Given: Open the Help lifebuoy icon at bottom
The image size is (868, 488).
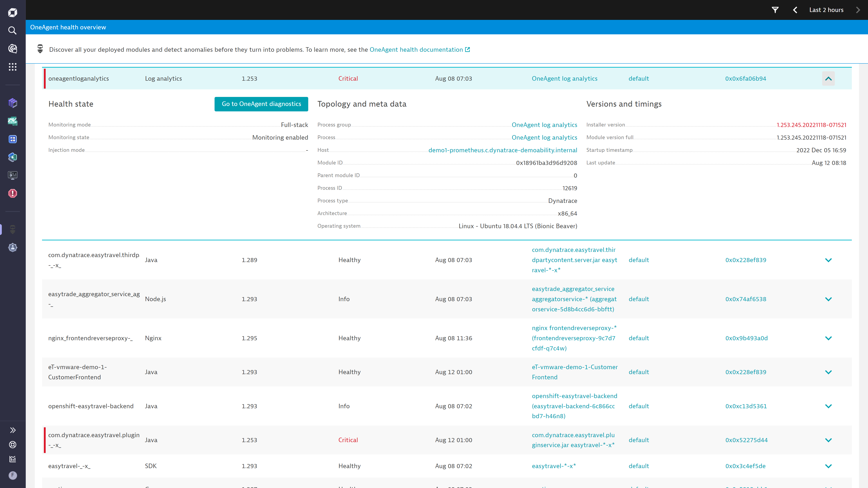Looking at the screenshot, I should click(x=12, y=445).
